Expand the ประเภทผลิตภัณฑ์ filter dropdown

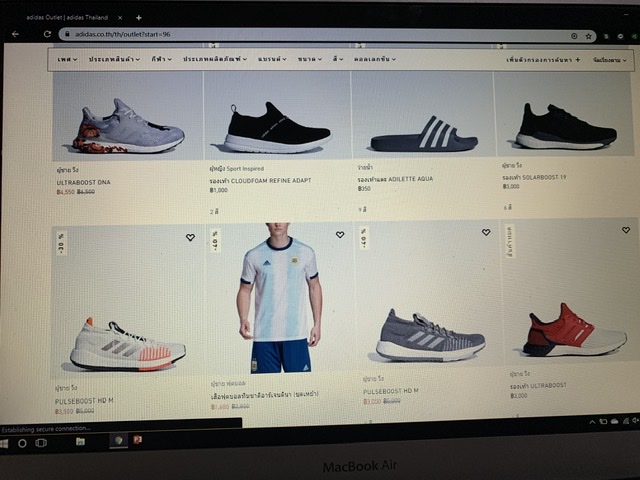215,59
